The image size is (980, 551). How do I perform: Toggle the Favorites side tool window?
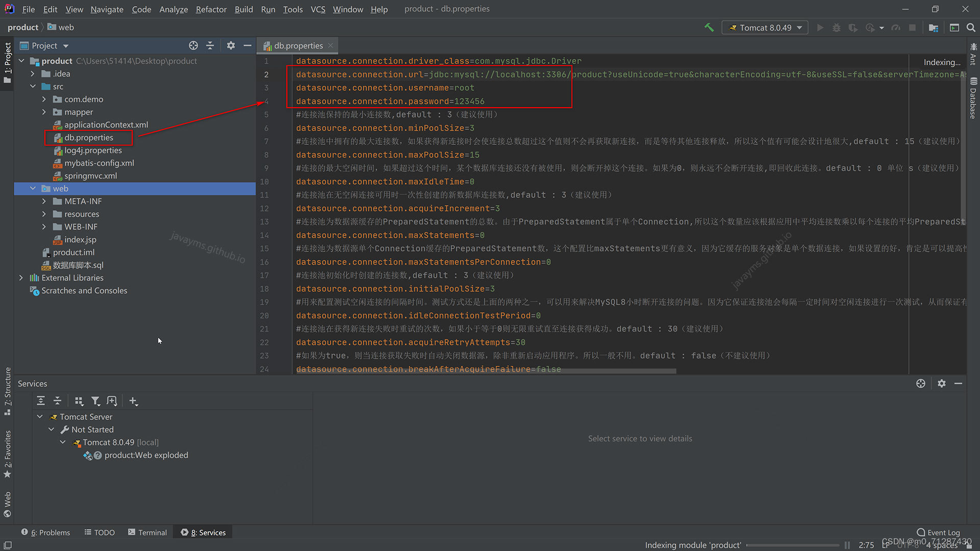[7, 454]
